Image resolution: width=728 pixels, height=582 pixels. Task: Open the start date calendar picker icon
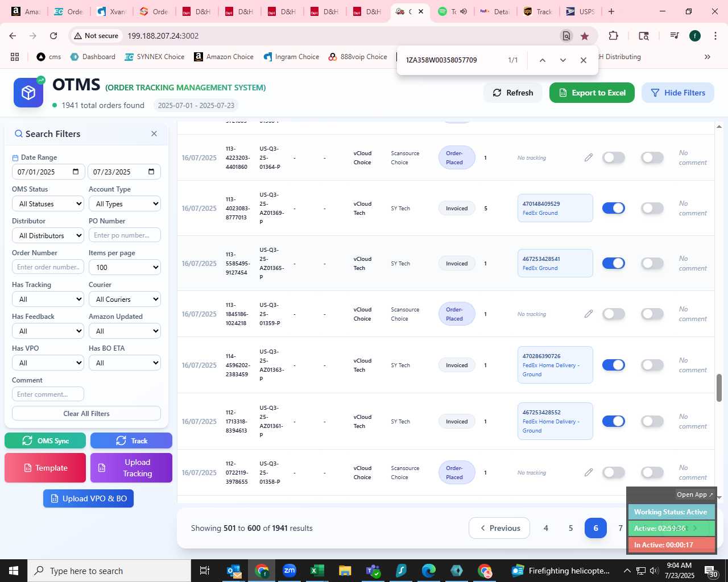point(76,172)
